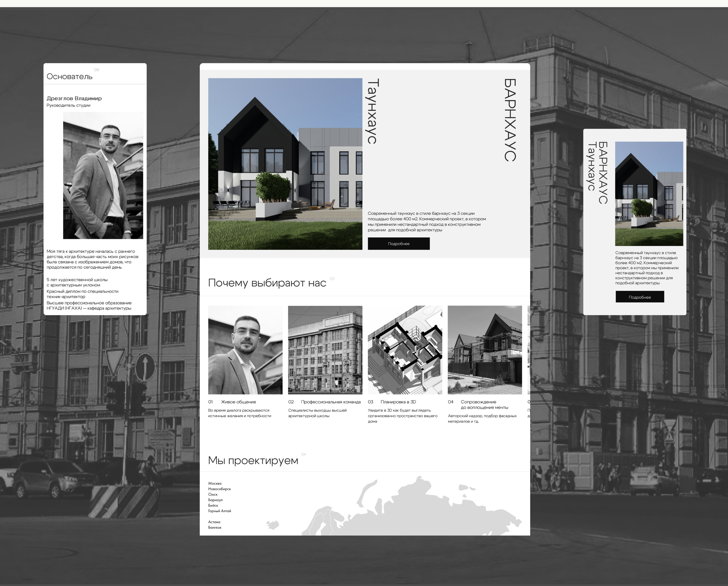The image size is (728, 586).
Task: Click the Новосибирск city link
Action: pos(220,489)
